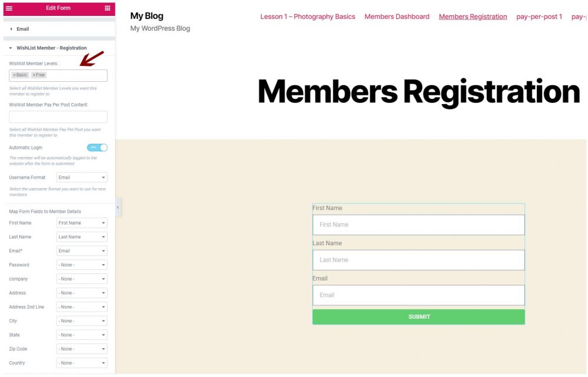The image size is (588, 377).
Task: Open the widgets grid panel icon
Action: point(107,8)
